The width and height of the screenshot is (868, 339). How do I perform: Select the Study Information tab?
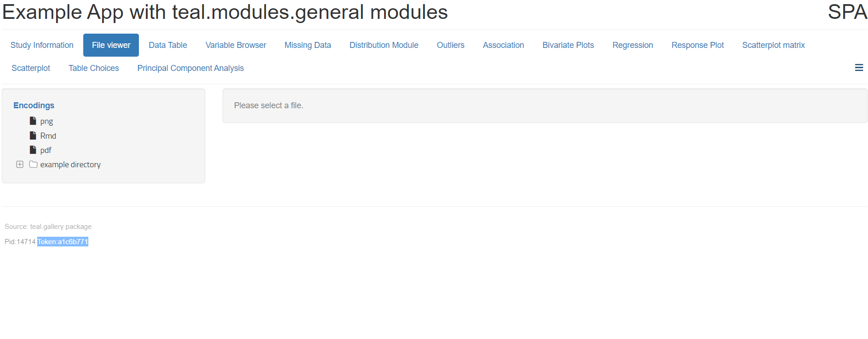click(x=41, y=45)
